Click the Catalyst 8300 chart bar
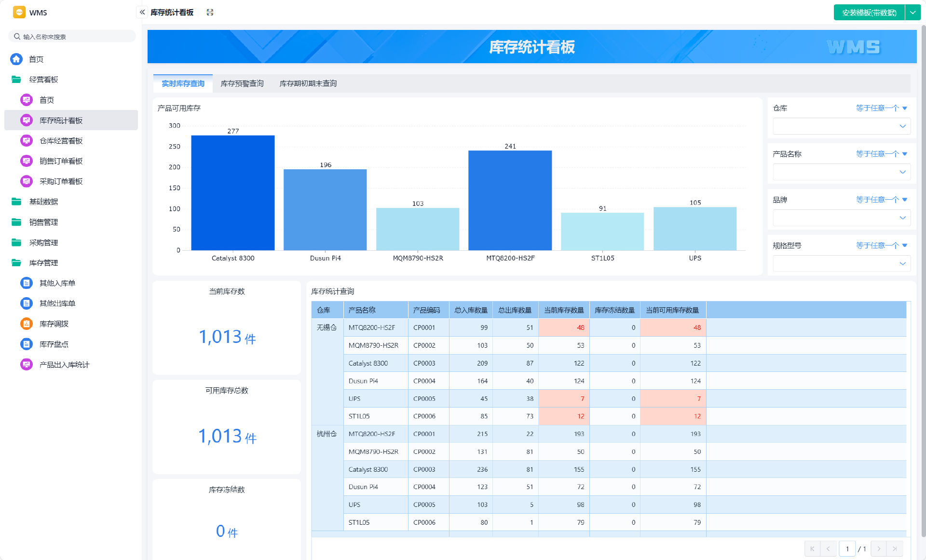 (233, 193)
